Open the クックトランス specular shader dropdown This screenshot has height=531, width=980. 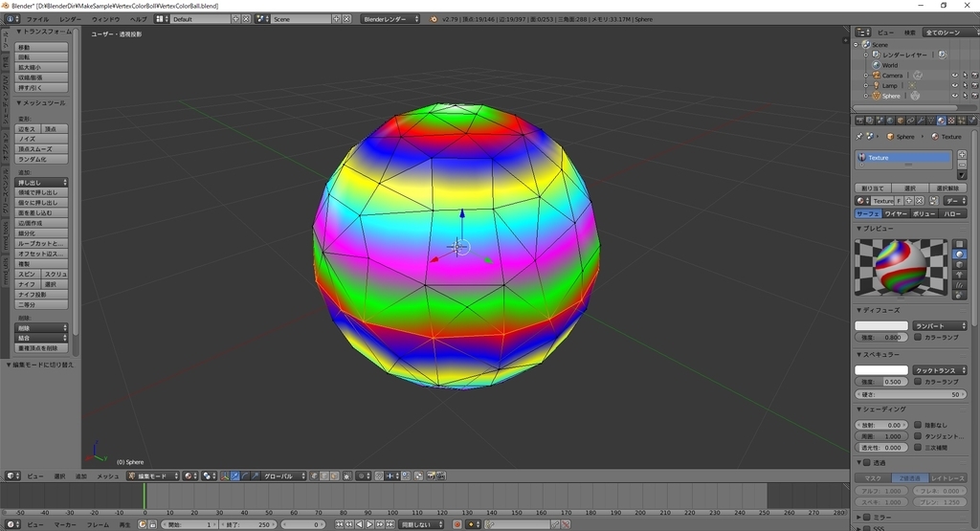click(x=940, y=370)
